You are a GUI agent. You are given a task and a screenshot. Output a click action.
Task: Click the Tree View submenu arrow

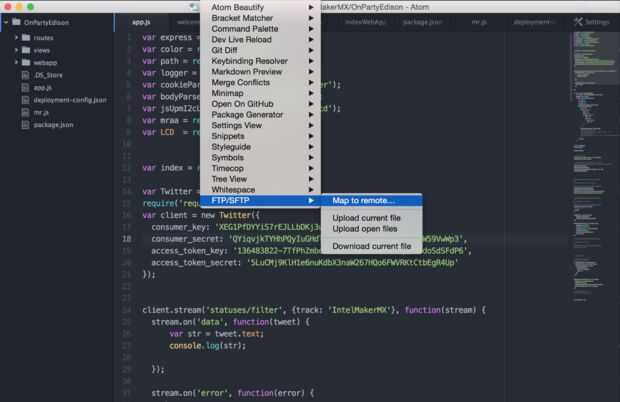(311, 179)
